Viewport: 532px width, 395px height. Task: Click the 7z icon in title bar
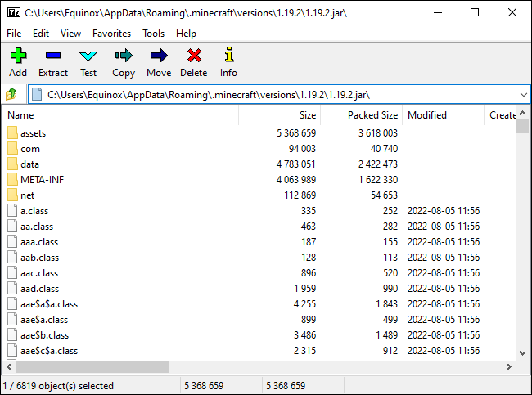[x=14, y=13]
